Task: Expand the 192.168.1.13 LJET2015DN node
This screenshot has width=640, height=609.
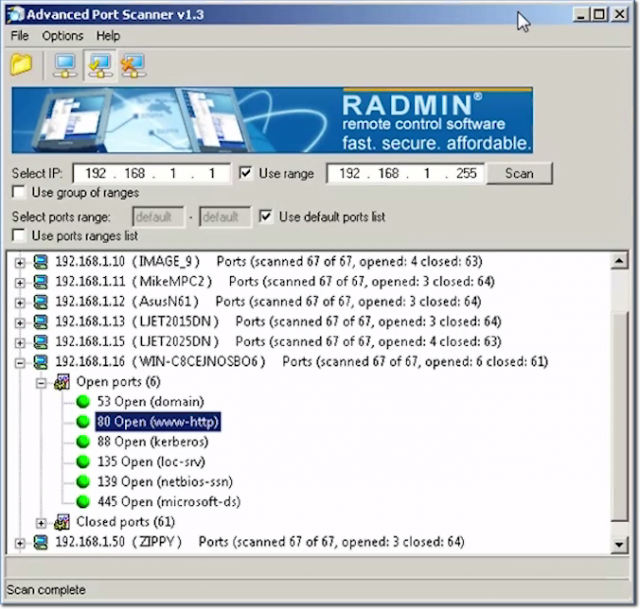Action: (20, 322)
